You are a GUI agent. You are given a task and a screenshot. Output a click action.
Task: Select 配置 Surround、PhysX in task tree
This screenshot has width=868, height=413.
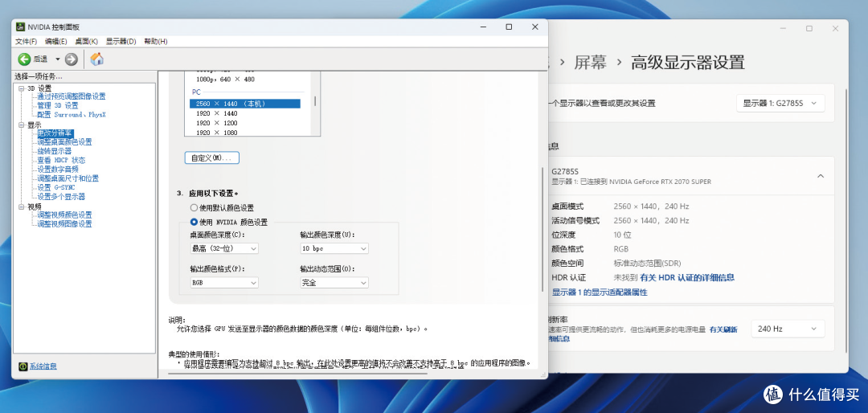point(72,115)
